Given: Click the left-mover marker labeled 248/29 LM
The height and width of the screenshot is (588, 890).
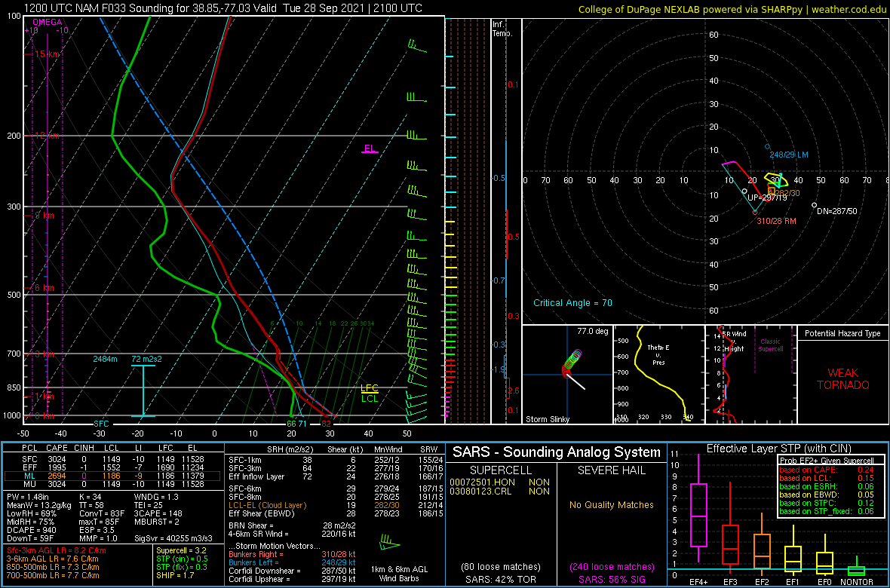Looking at the screenshot, I should click(767, 146).
